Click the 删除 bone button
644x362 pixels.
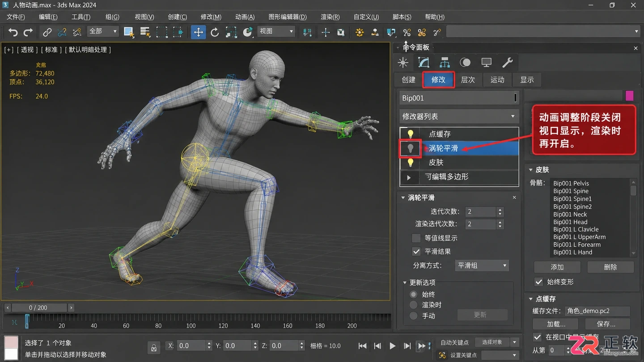(x=610, y=267)
